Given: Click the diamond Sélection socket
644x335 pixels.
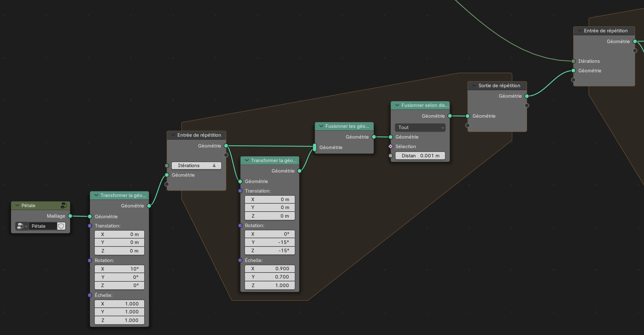Looking at the screenshot, I should (391, 146).
